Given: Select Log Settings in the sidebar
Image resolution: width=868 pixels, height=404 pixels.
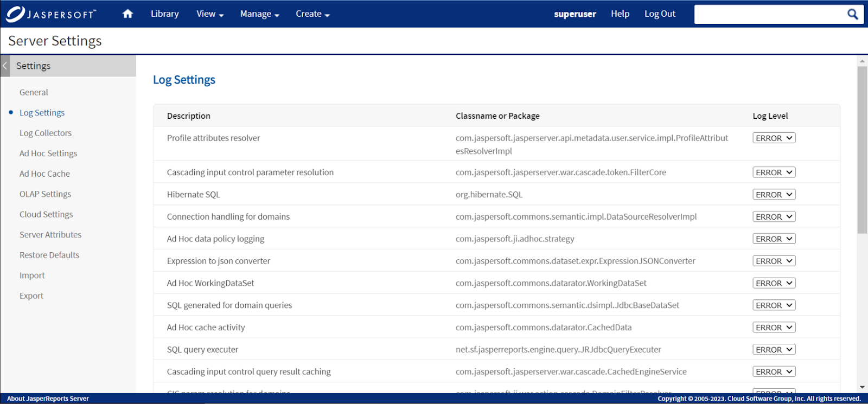Looking at the screenshot, I should pos(42,113).
